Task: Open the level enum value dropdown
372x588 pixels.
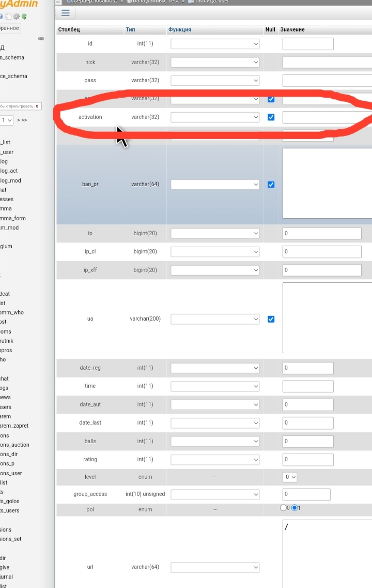Action: tap(290, 477)
